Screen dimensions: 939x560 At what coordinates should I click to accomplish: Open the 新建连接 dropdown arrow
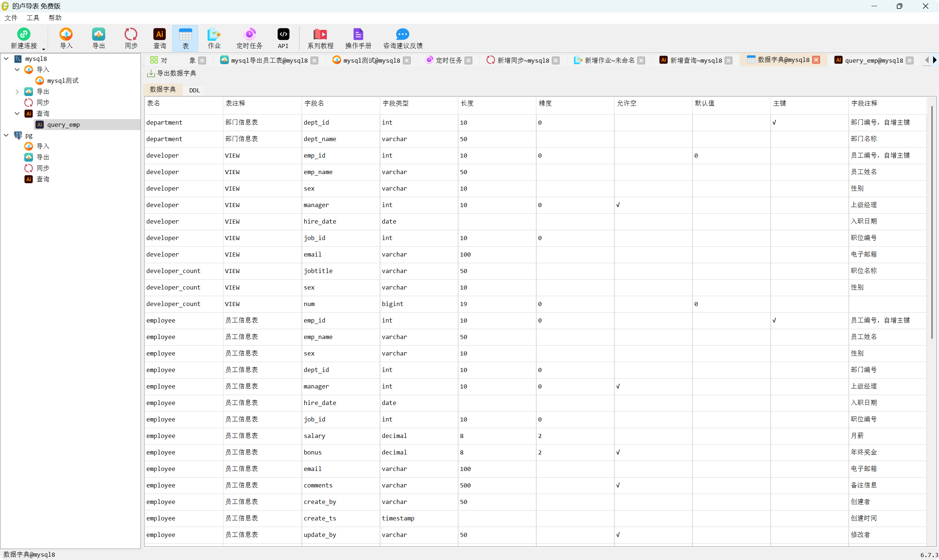point(43,49)
